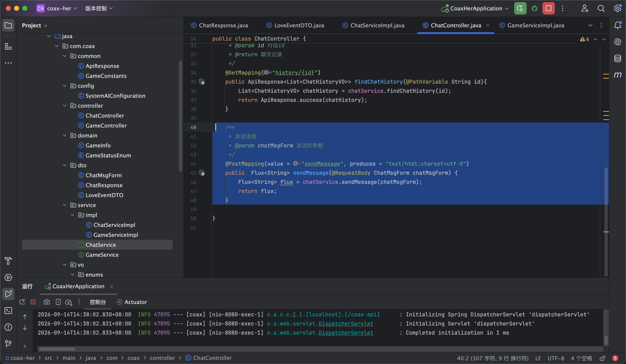Stop the running application in top toolbar
The height and width of the screenshot is (364, 626).
click(549, 8)
